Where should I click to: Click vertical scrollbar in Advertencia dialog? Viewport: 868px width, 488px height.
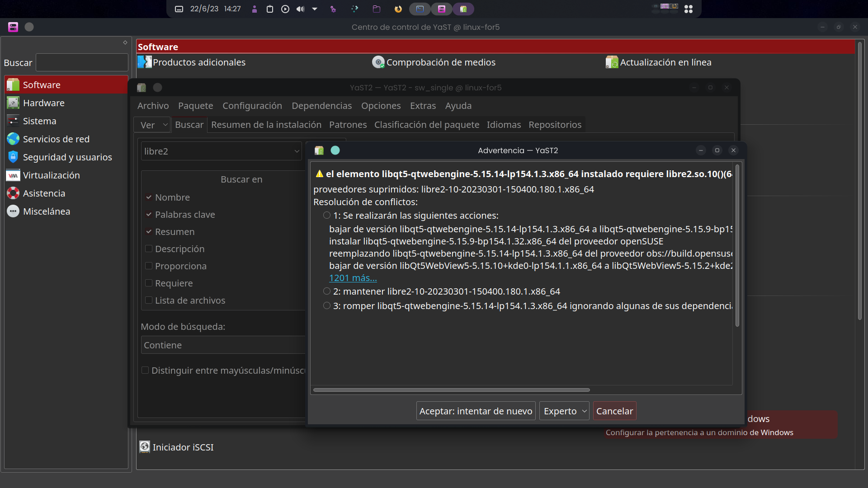(737, 245)
